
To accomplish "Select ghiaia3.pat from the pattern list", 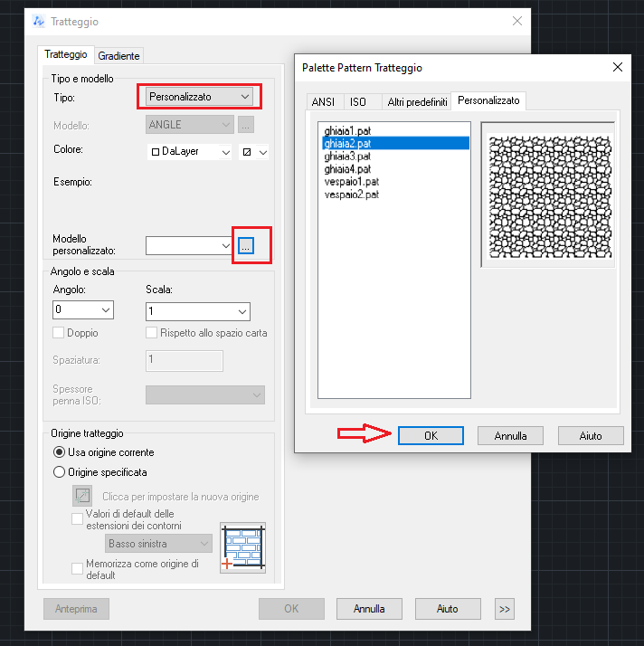I will click(x=347, y=156).
